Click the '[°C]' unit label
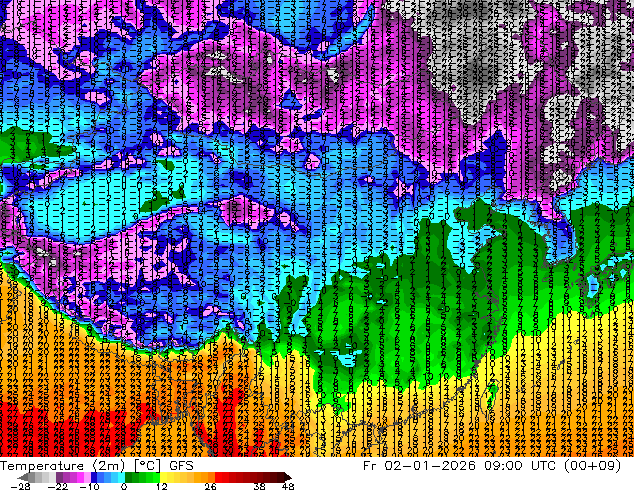Screen dimensions: 634x490 point(148,466)
